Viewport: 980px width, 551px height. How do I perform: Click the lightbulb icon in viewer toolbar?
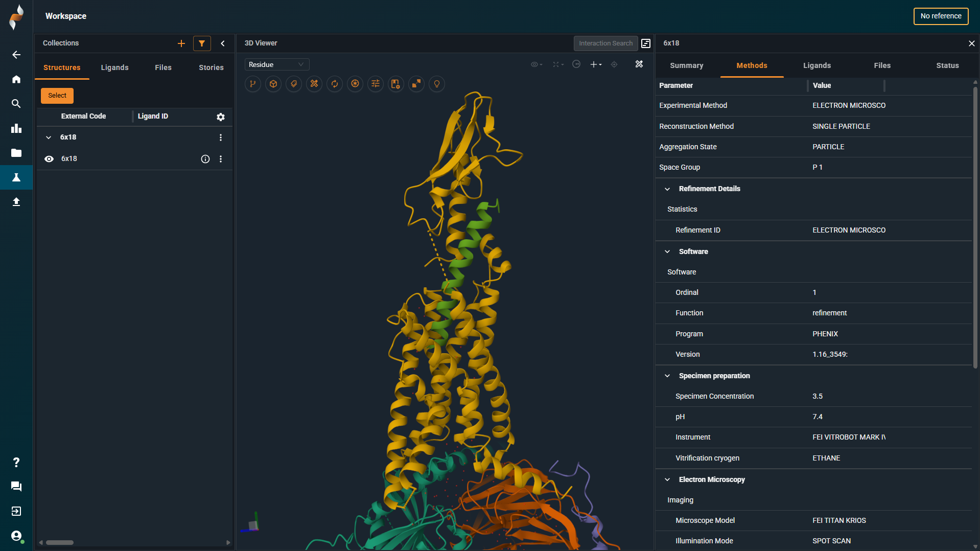click(437, 84)
